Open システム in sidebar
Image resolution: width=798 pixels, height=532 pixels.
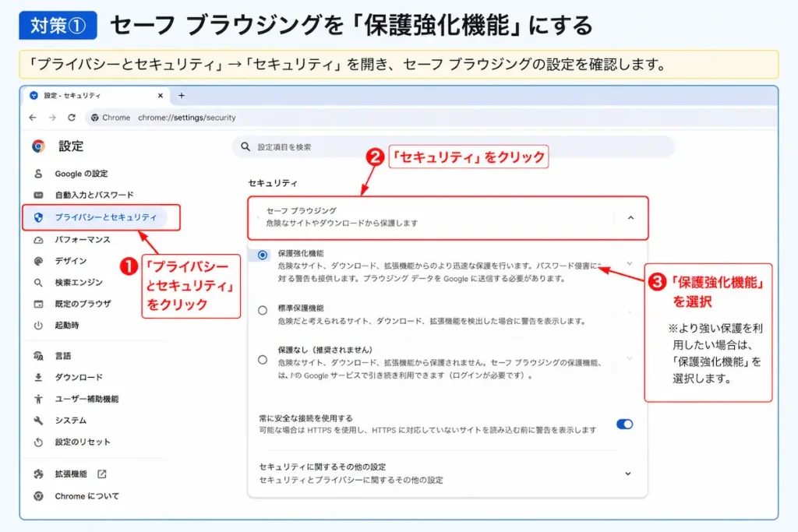[71, 420]
